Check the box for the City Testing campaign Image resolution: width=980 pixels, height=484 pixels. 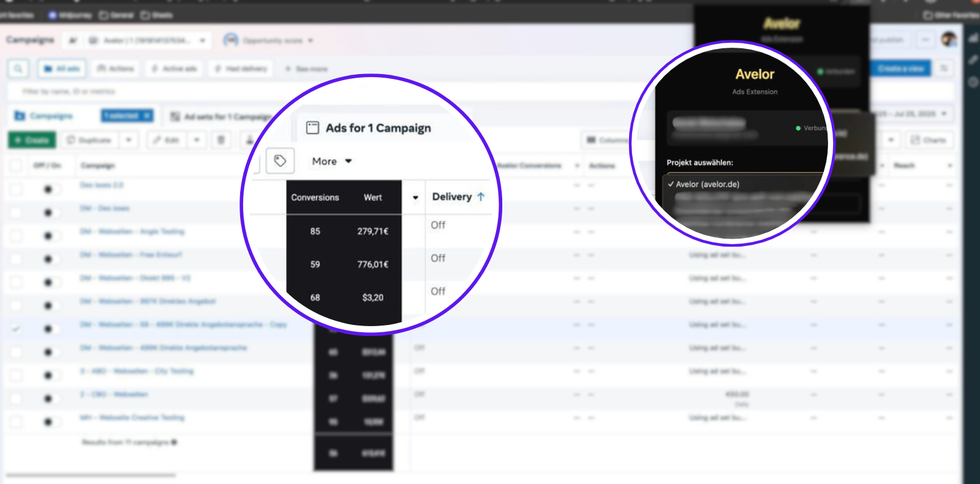click(17, 375)
